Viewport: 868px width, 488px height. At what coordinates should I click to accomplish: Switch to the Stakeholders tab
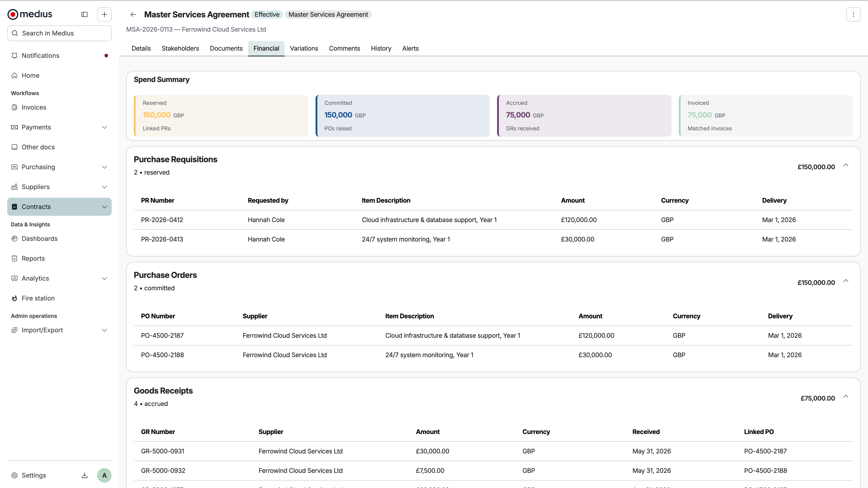(180, 49)
